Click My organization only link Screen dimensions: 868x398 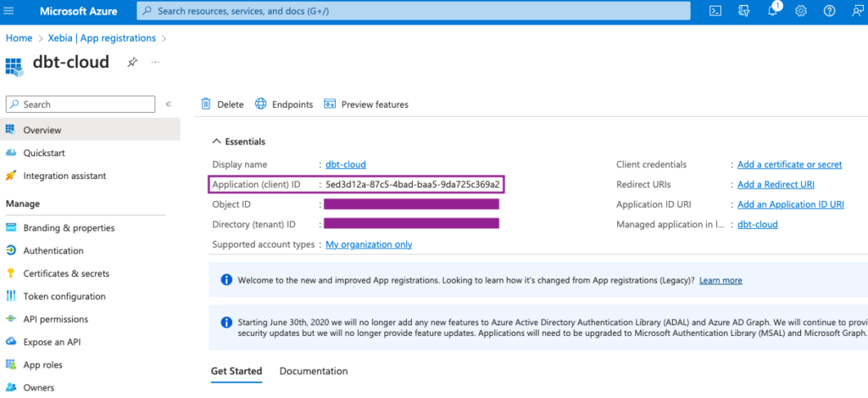coord(369,244)
